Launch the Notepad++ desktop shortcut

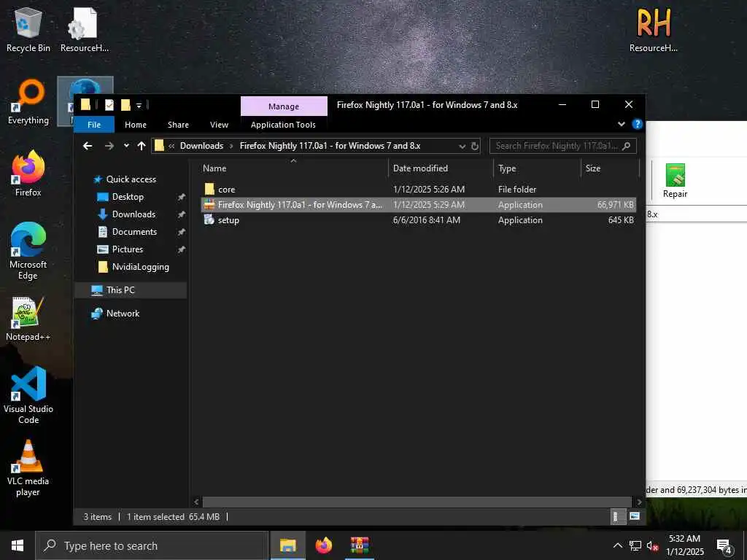point(28,319)
